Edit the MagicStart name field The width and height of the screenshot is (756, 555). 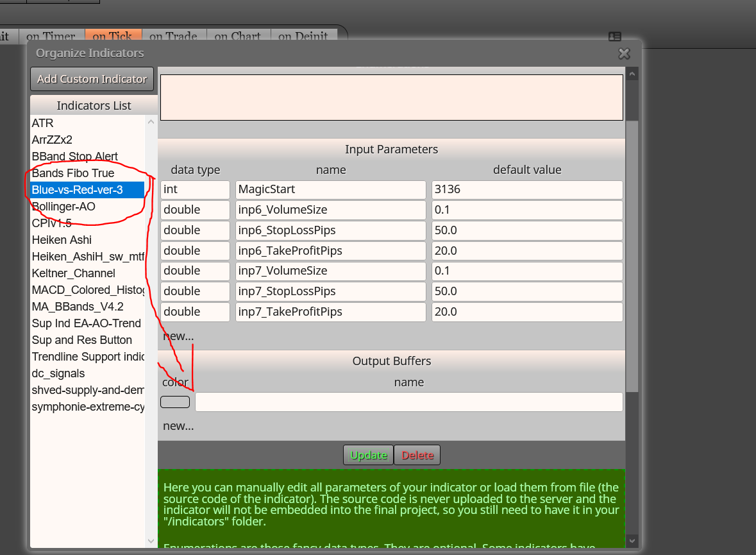coord(331,190)
